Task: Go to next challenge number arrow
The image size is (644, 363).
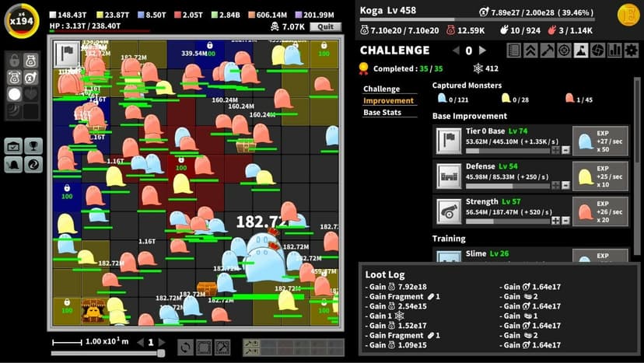Action: (x=482, y=51)
